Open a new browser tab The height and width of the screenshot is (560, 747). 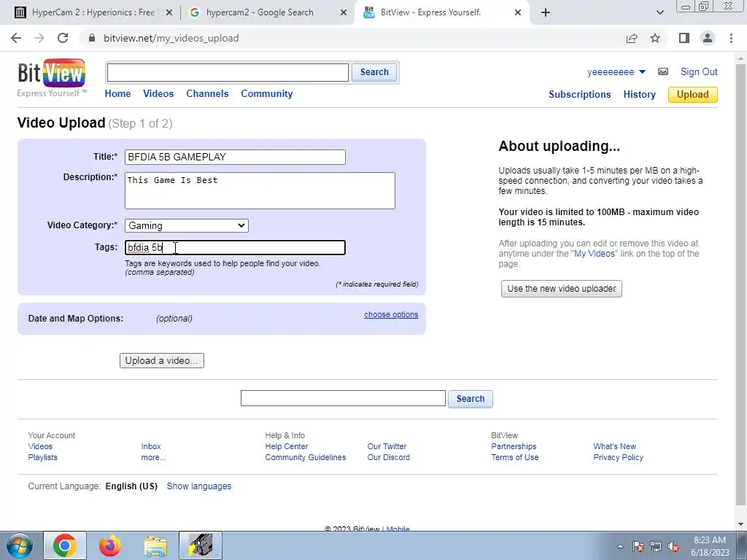click(x=546, y=12)
